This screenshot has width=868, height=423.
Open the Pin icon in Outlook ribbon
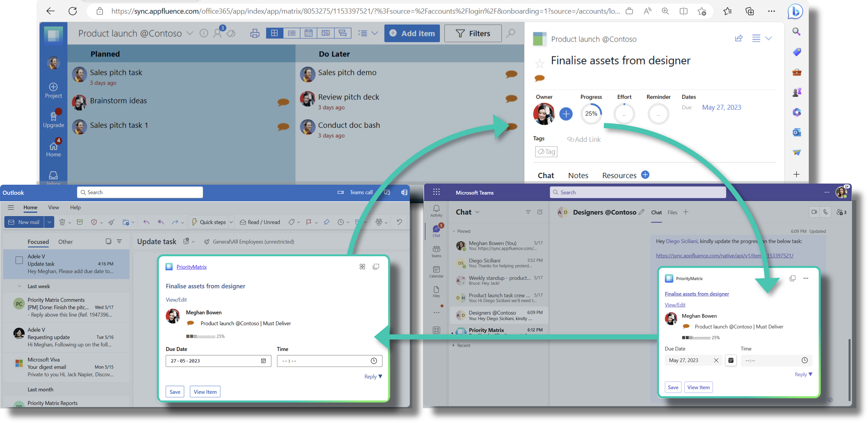coord(326,222)
